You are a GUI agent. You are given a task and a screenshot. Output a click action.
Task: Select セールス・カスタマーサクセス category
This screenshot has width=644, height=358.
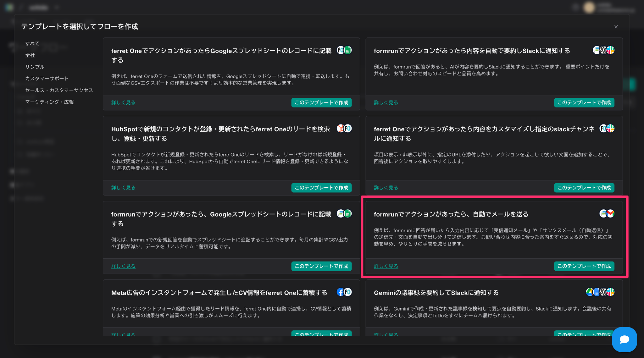(59, 90)
